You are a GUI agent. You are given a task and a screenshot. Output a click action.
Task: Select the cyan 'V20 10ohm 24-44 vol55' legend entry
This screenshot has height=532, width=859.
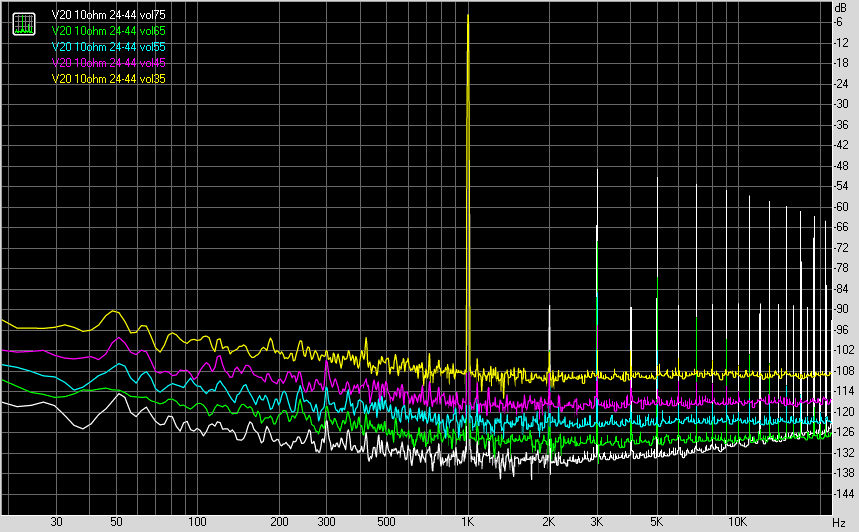click(108, 47)
